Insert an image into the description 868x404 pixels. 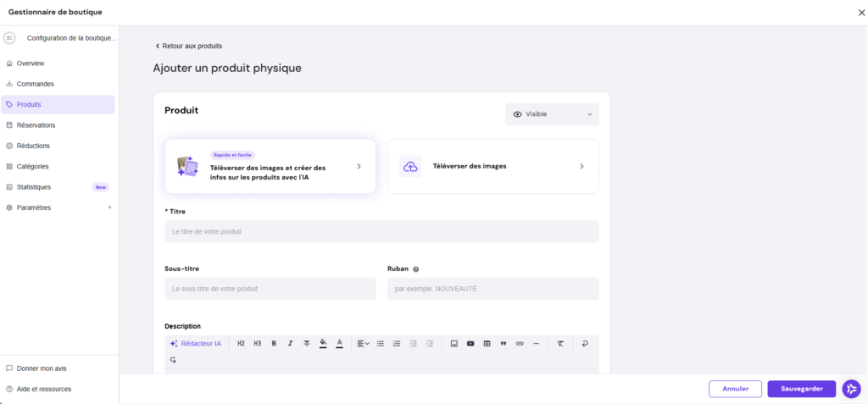pos(454,343)
